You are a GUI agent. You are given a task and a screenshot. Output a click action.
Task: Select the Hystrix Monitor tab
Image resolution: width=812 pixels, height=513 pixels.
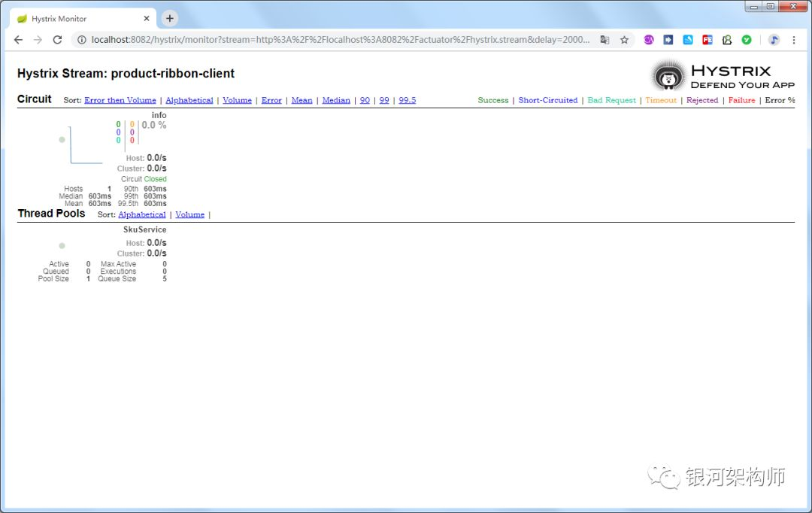pos(83,19)
